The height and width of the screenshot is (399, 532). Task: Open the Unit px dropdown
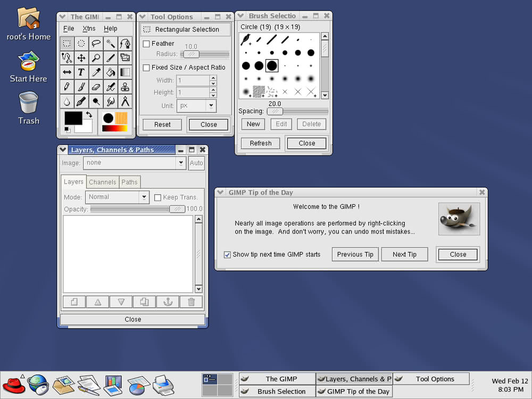click(196, 106)
